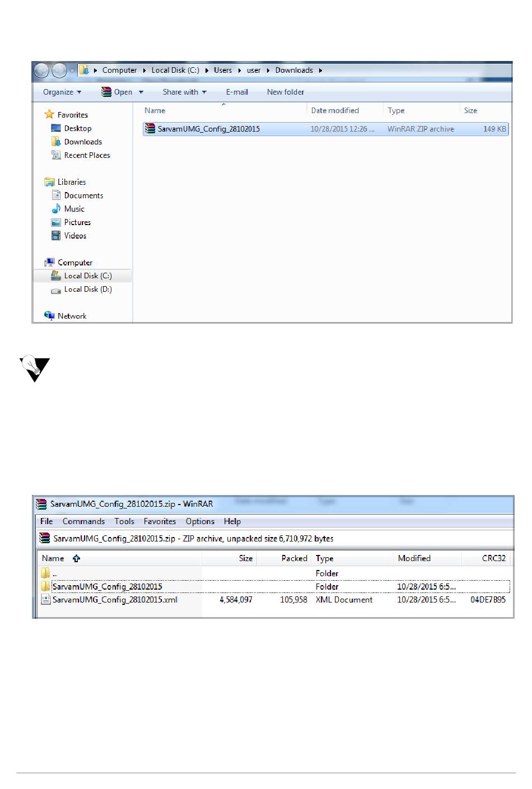This screenshot has width=532, height=789.
Task: Expand the Share with dropdown
Action: pyautogui.click(x=184, y=92)
